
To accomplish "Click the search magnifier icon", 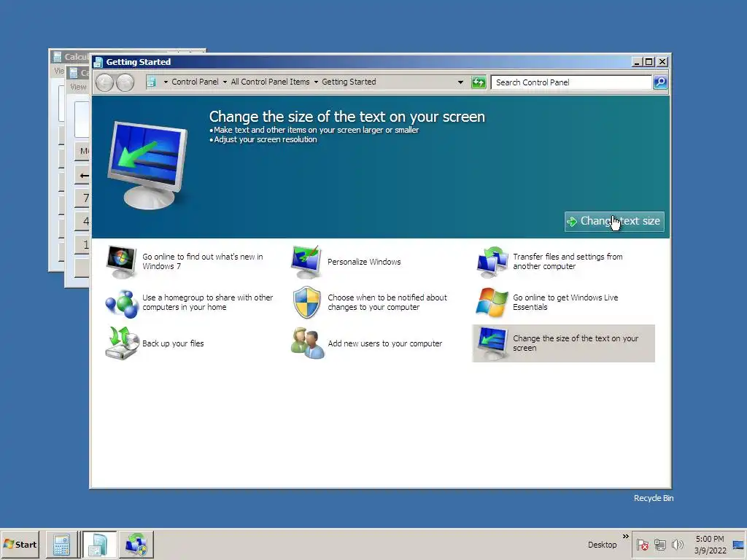I will [x=659, y=82].
